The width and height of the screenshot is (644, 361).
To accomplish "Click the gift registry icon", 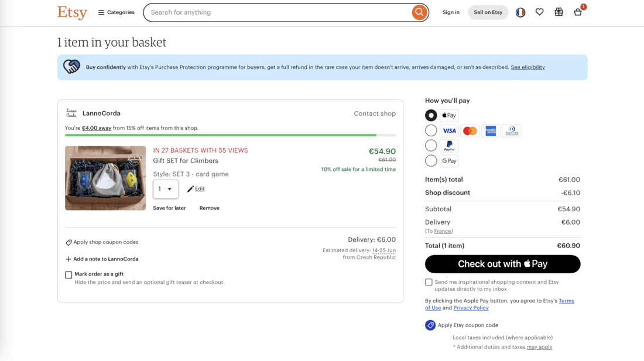I will tap(559, 12).
